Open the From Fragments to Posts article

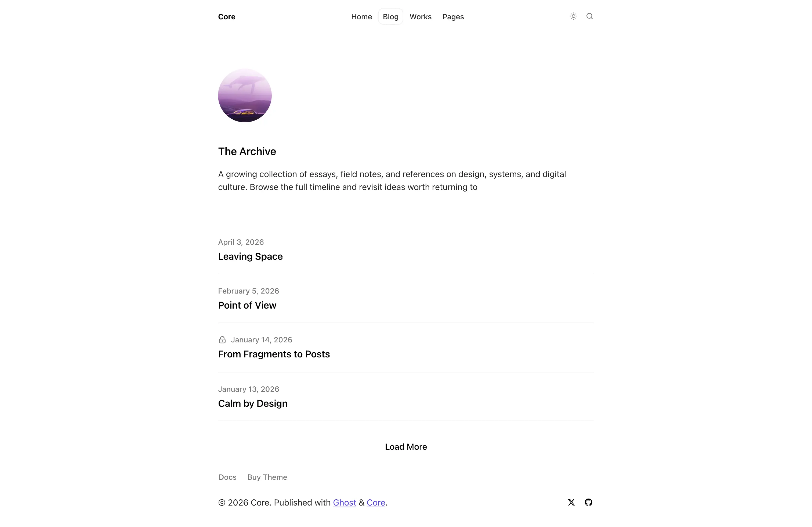coord(274,354)
